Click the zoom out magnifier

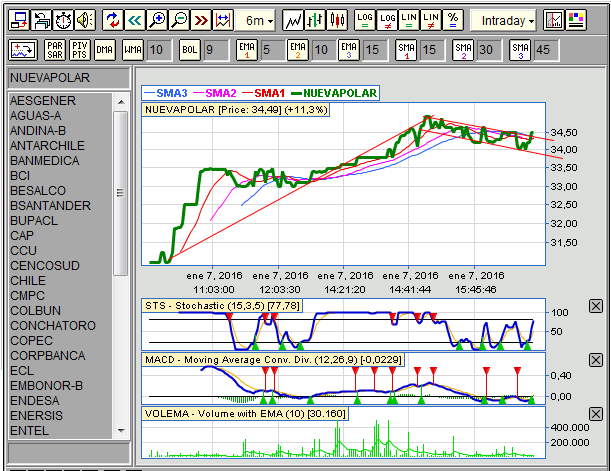pos(179,20)
